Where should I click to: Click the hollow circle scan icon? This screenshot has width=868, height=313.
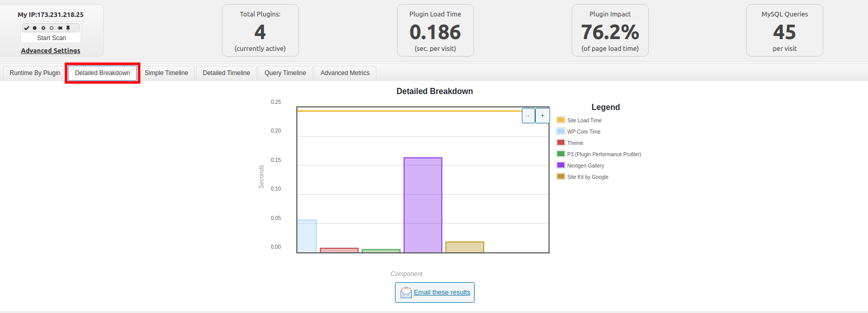51,28
